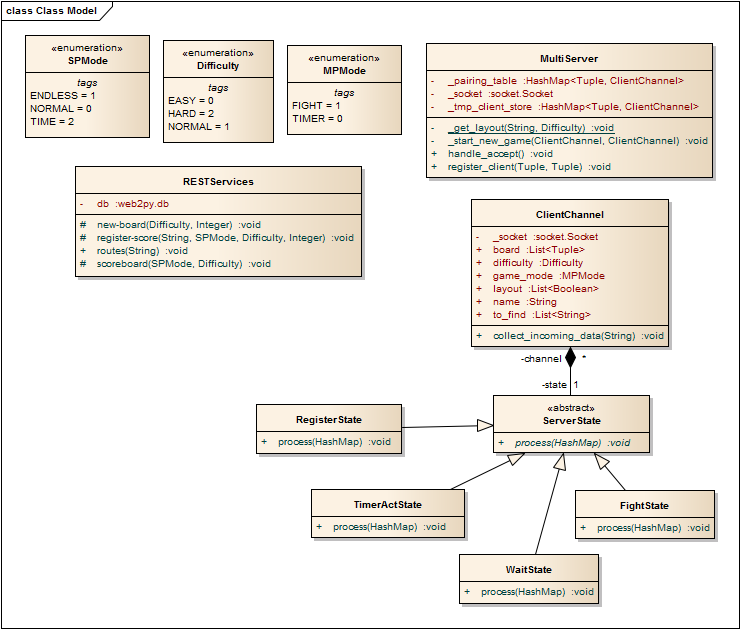Click the db :web2py.db attribute

tap(133, 204)
